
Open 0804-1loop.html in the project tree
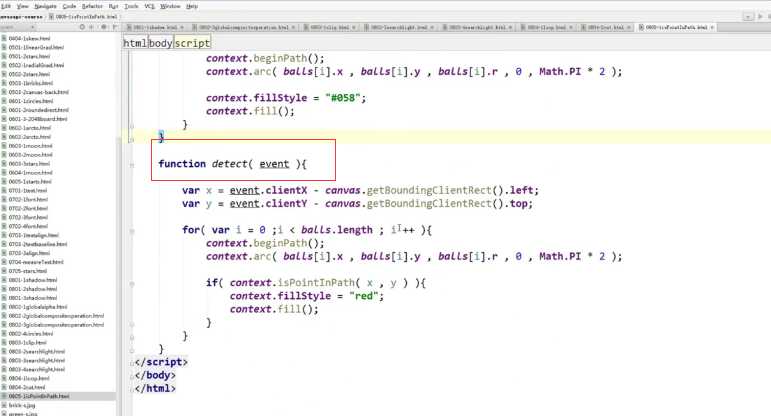pos(29,378)
